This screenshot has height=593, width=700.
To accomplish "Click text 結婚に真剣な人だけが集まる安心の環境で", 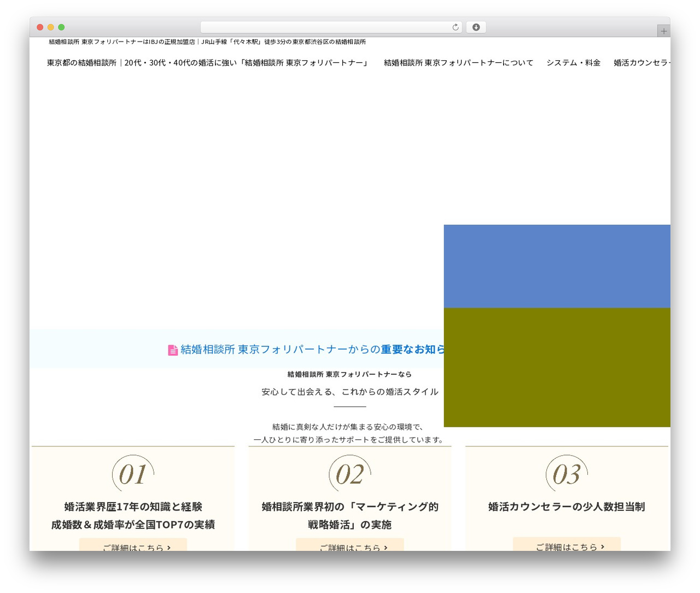I will 348,427.
